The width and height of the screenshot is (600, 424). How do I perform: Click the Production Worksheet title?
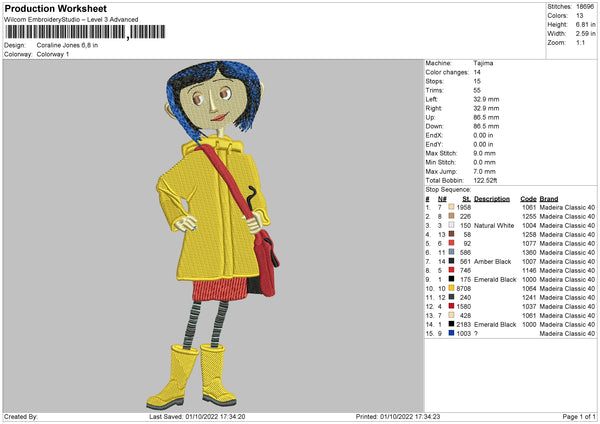54,8
